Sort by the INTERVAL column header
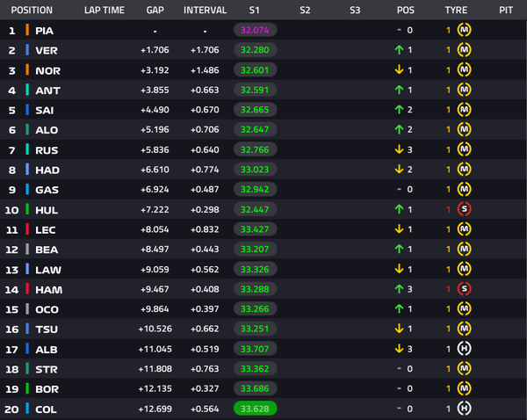 205,10
